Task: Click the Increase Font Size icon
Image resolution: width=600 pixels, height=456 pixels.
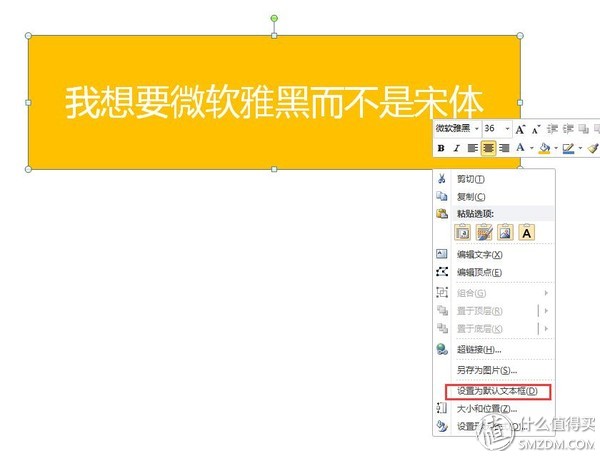Action: click(x=520, y=129)
